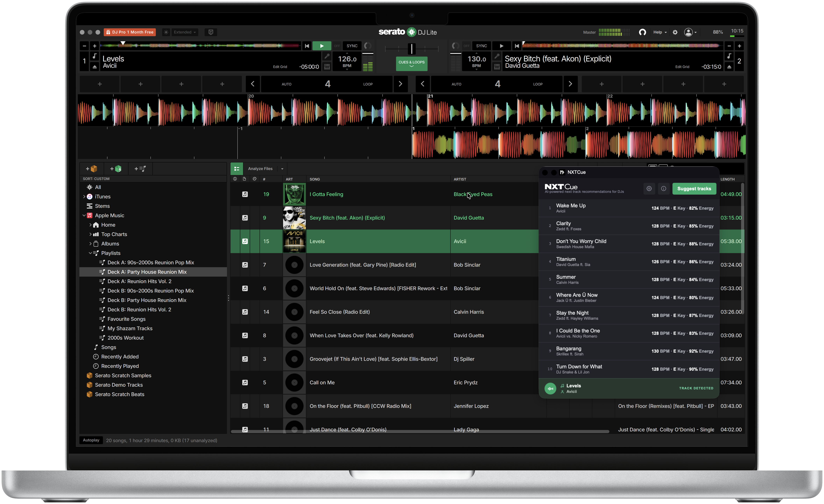The width and height of the screenshot is (824, 504).
Task: Open NXTCue info icon
Action: (x=664, y=189)
